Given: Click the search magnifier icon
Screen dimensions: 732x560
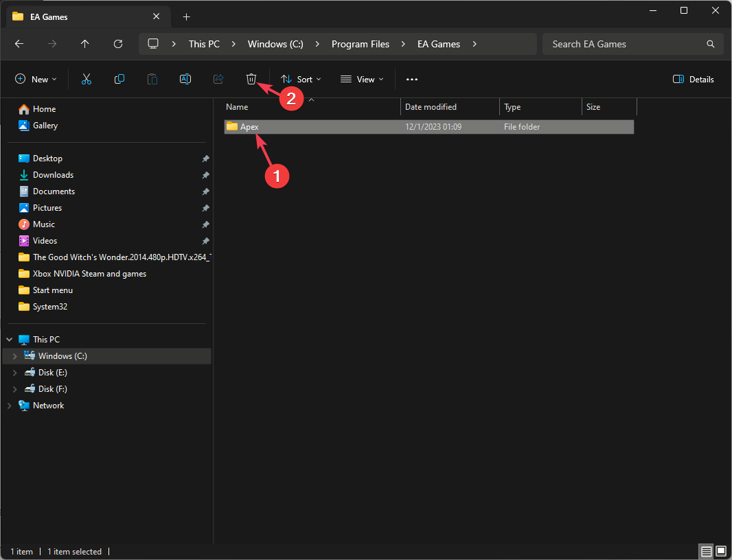Looking at the screenshot, I should tap(711, 44).
